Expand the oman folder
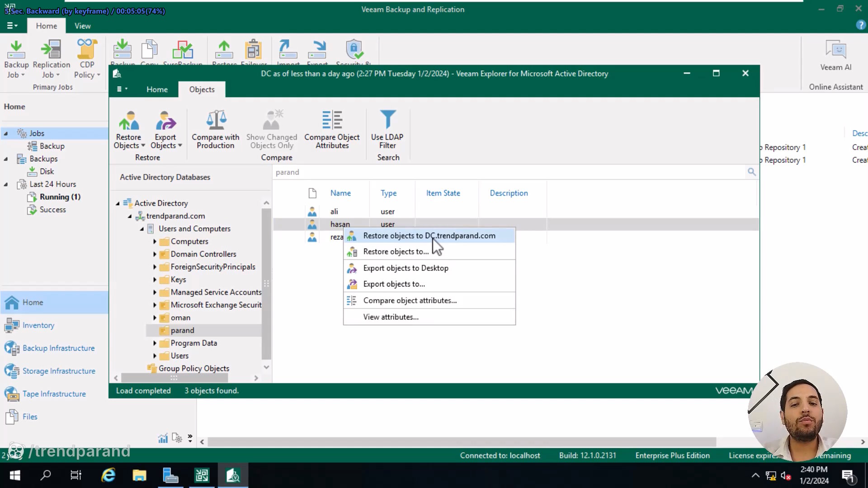 [x=155, y=318]
